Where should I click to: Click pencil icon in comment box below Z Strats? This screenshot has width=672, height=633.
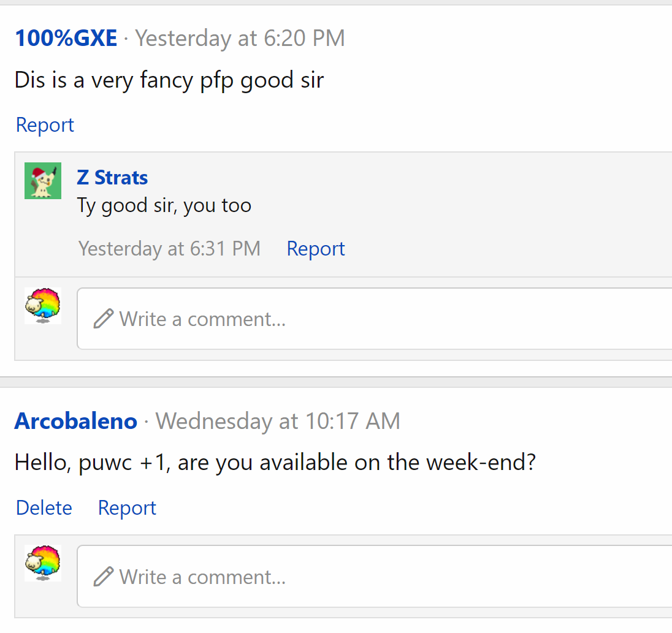point(104,319)
